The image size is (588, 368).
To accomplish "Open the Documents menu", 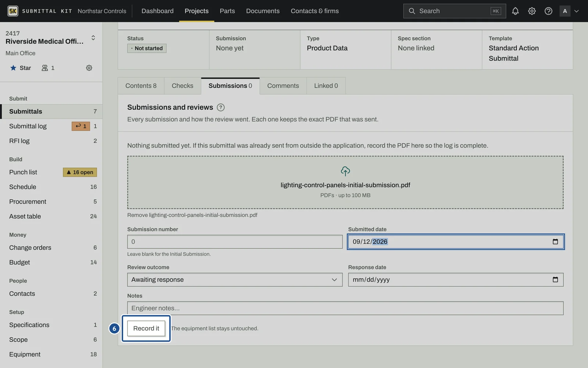I will coord(263,11).
